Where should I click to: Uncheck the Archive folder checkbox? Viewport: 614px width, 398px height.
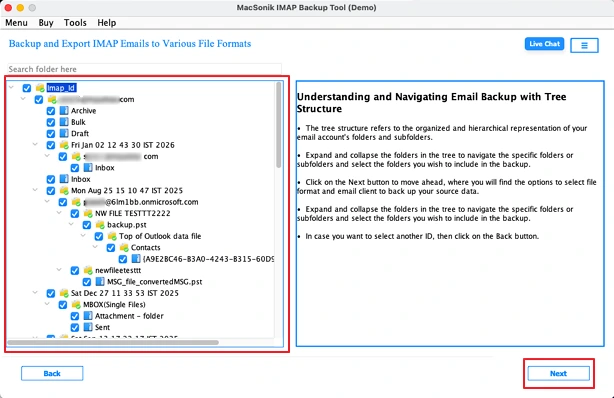(51, 111)
